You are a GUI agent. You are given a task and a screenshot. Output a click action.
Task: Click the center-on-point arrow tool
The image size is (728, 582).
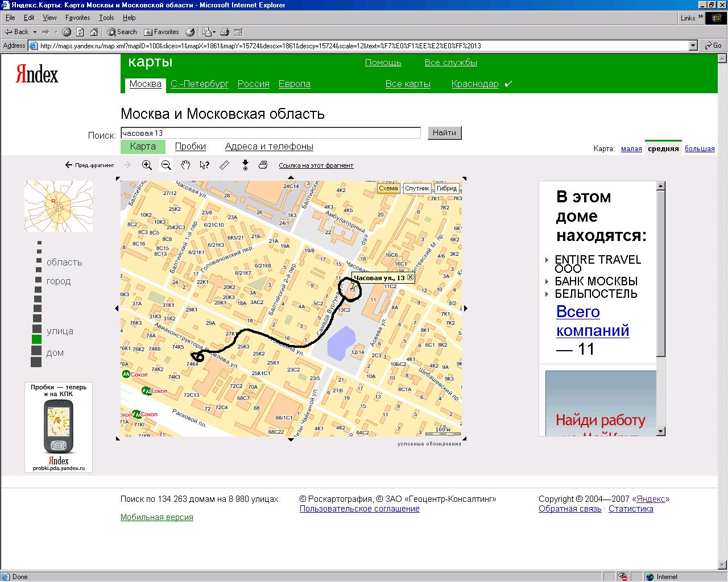245,165
